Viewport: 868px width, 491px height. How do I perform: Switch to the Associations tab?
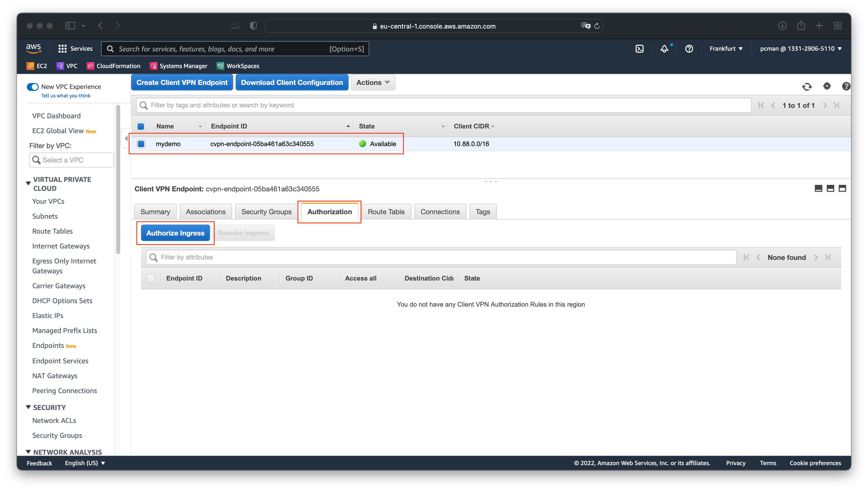(206, 212)
